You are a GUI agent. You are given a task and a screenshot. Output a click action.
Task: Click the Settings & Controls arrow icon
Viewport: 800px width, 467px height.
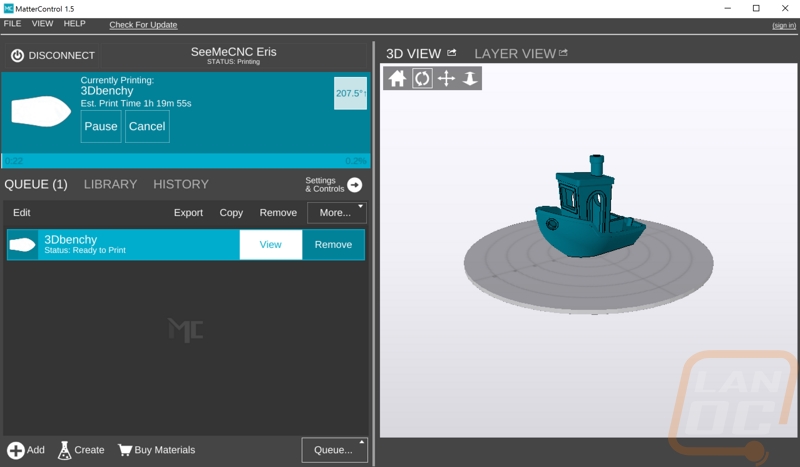(354, 185)
